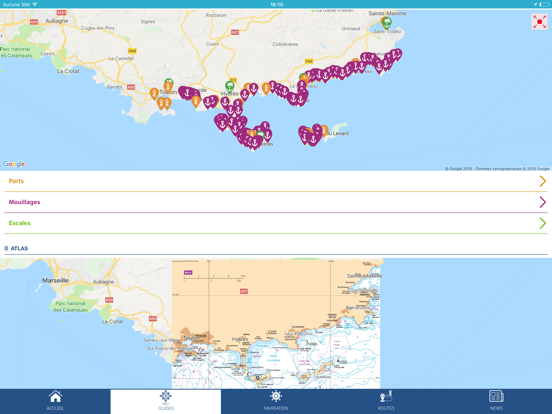Tap the Cuers town label

point(212,44)
